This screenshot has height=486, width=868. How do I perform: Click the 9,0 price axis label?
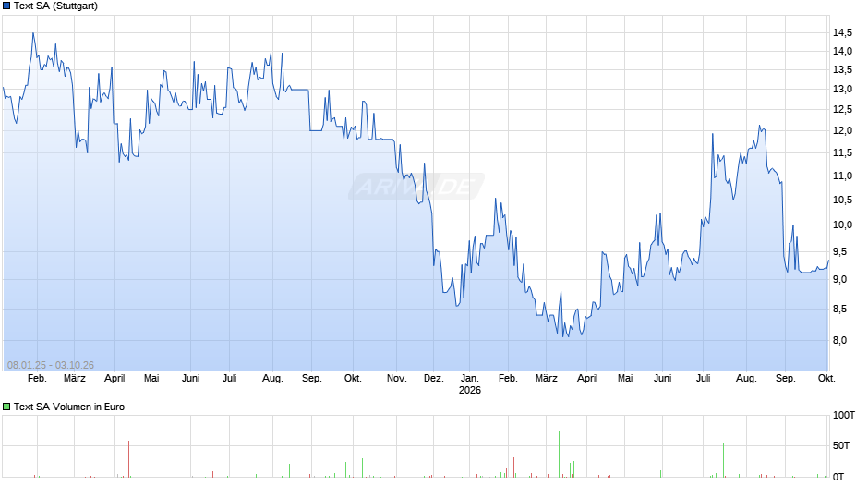[839, 279]
